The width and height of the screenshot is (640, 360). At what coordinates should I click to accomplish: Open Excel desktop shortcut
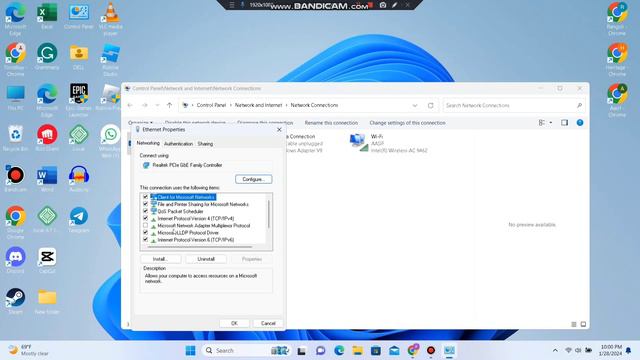(47, 17)
